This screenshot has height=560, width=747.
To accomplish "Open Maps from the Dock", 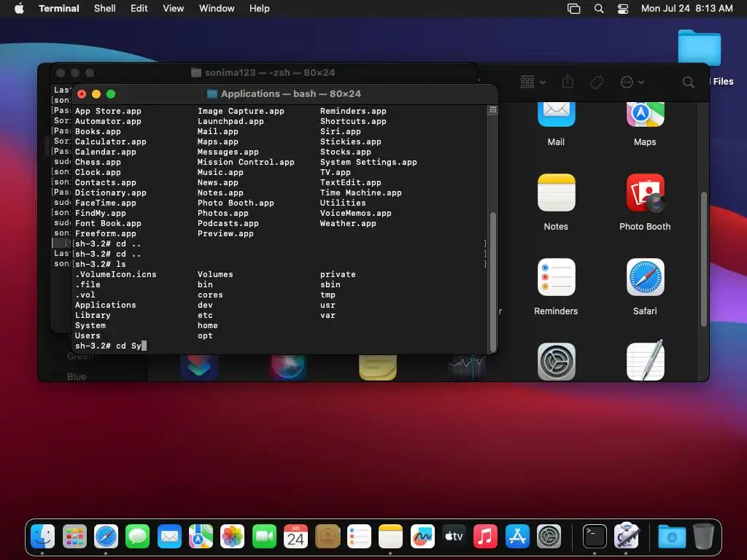I will coord(201,536).
